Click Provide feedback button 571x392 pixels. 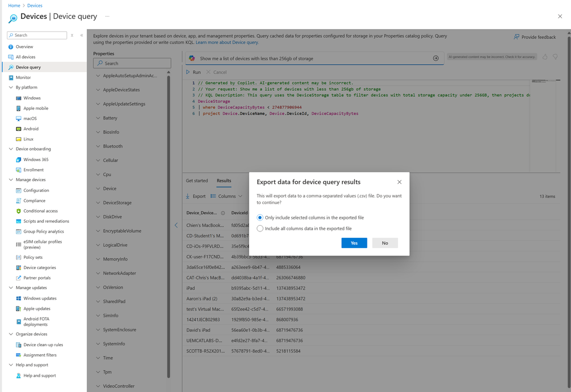coord(534,37)
